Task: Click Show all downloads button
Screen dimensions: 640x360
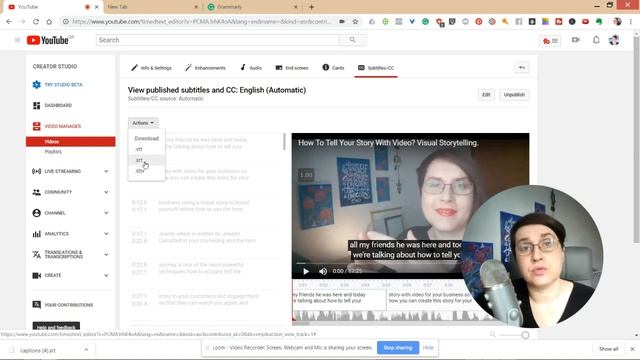Action: [609, 349]
